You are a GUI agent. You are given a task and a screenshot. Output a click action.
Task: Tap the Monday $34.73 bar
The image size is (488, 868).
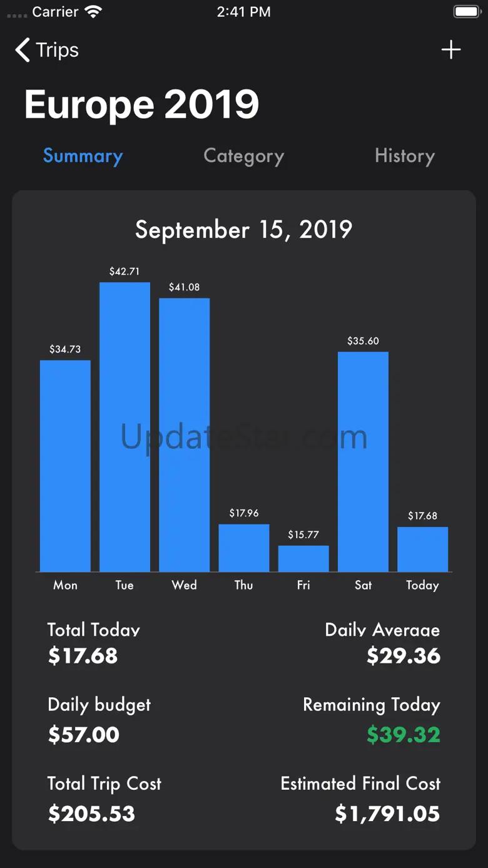pos(65,466)
